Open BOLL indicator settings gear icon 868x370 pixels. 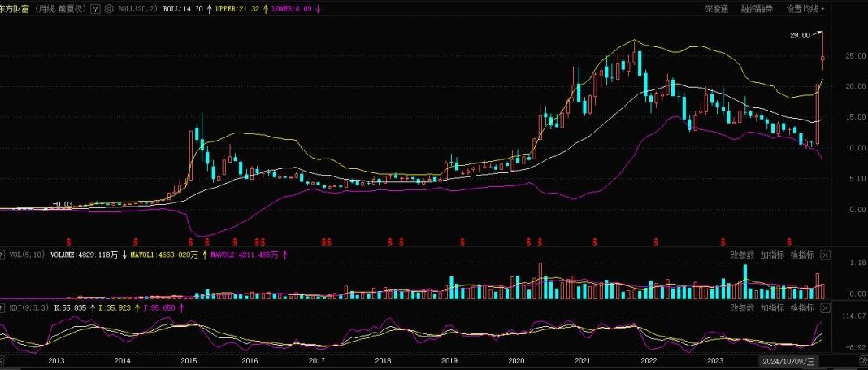point(109,9)
